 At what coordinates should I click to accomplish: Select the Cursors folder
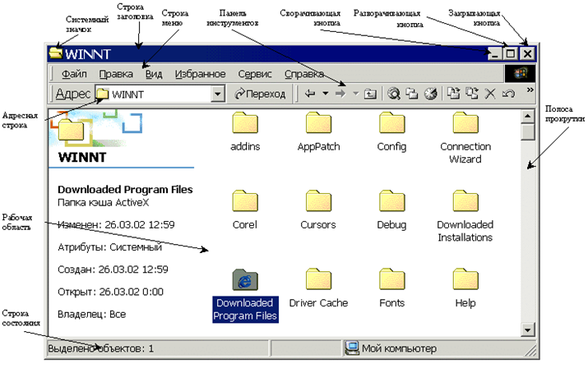click(x=318, y=210)
